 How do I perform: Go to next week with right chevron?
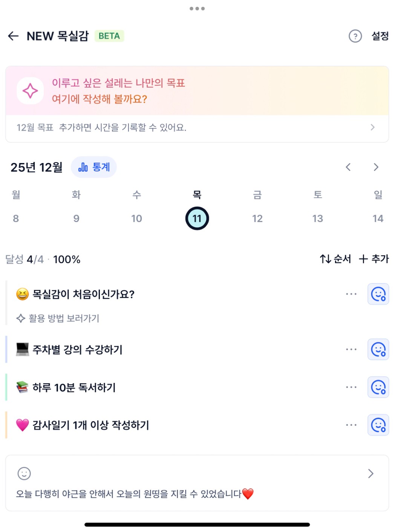pyautogui.click(x=376, y=167)
